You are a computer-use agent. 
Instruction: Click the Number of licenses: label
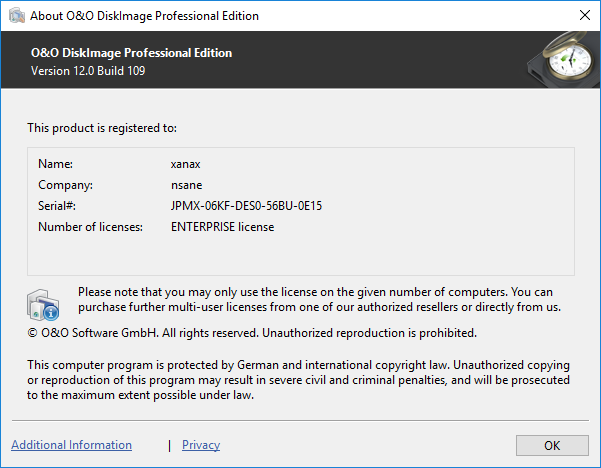tap(90, 227)
